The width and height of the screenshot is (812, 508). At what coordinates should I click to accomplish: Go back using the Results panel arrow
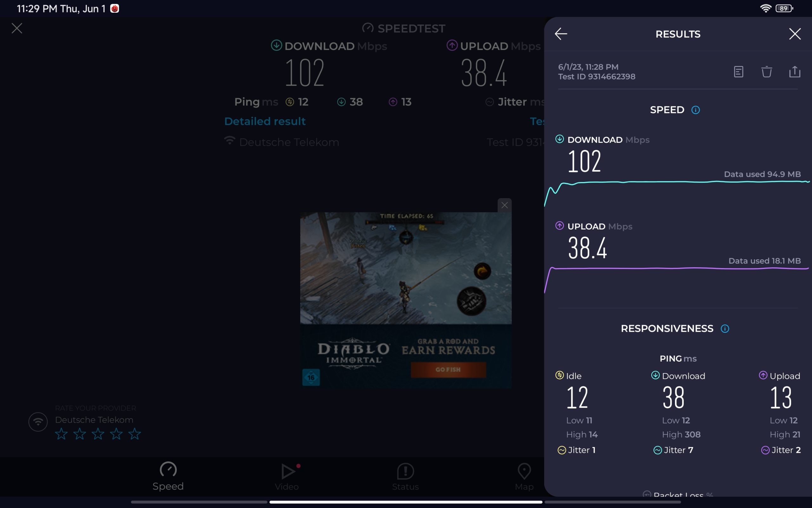coord(561,34)
